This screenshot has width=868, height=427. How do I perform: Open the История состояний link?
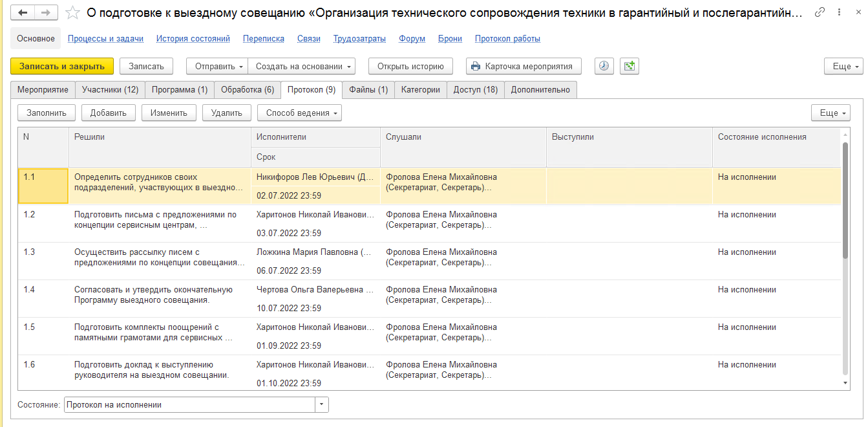pyautogui.click(x=193, y=39)
